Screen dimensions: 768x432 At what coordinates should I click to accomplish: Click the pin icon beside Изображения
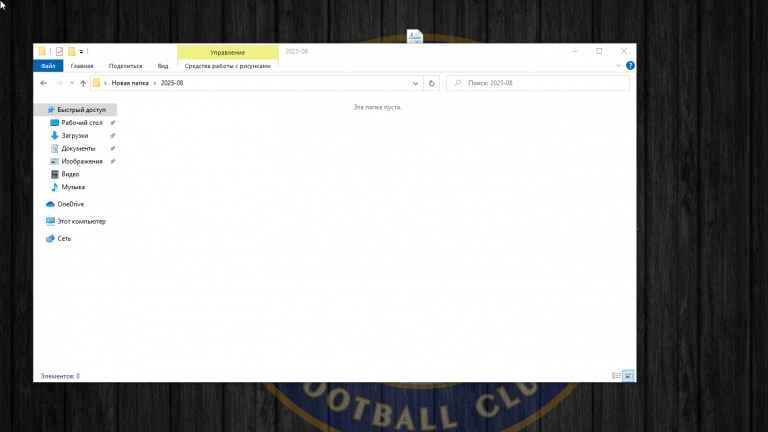coord(112,161)
